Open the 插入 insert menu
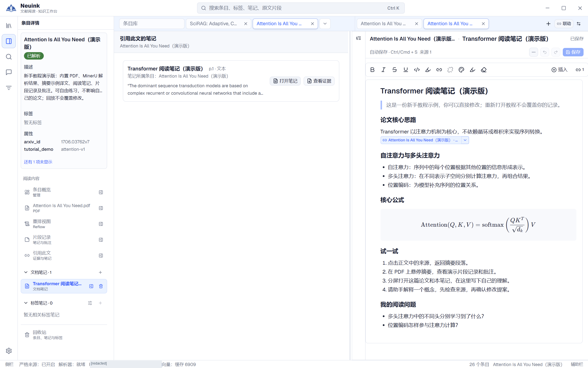The image size is (588, 368). pos(560,70)
